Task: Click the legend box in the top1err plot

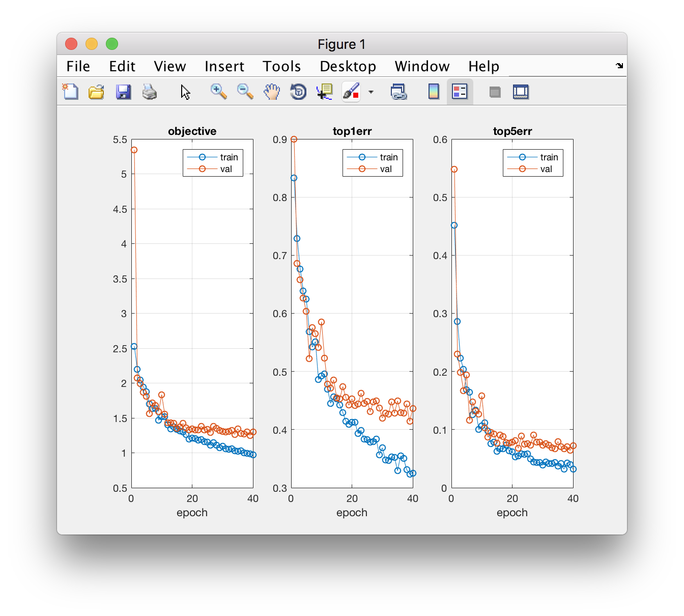Action: 373,163
